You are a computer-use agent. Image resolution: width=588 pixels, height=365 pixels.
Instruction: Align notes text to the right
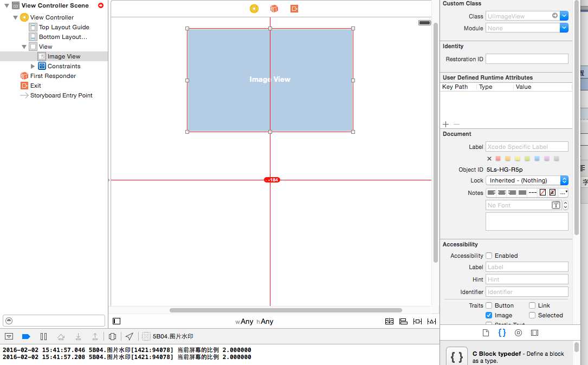click(x=512, y=193)
